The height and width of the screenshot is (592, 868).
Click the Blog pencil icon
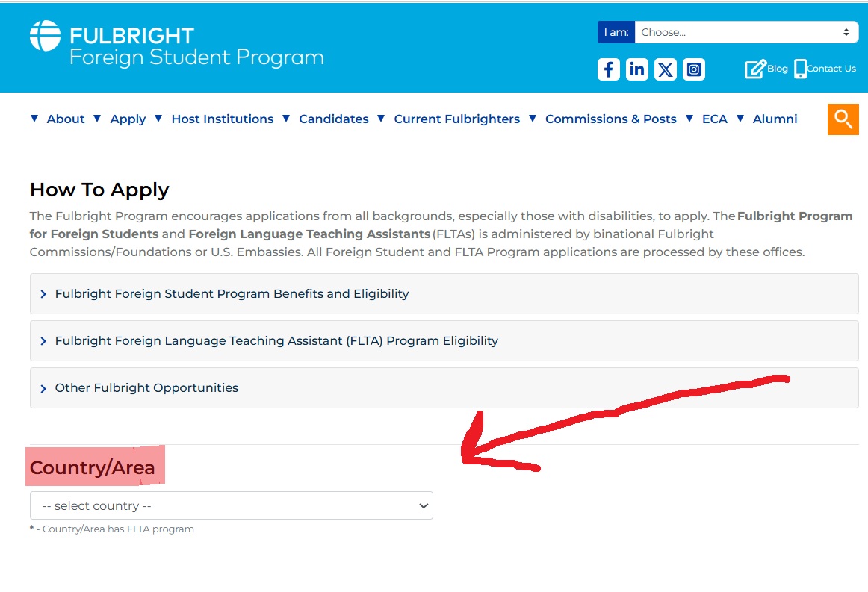pos(754,68)
